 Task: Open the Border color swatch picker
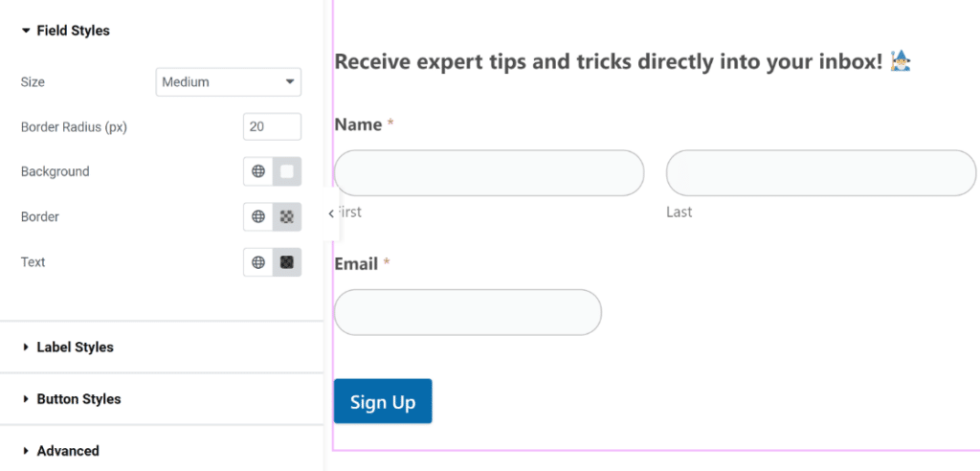point(287,217)
